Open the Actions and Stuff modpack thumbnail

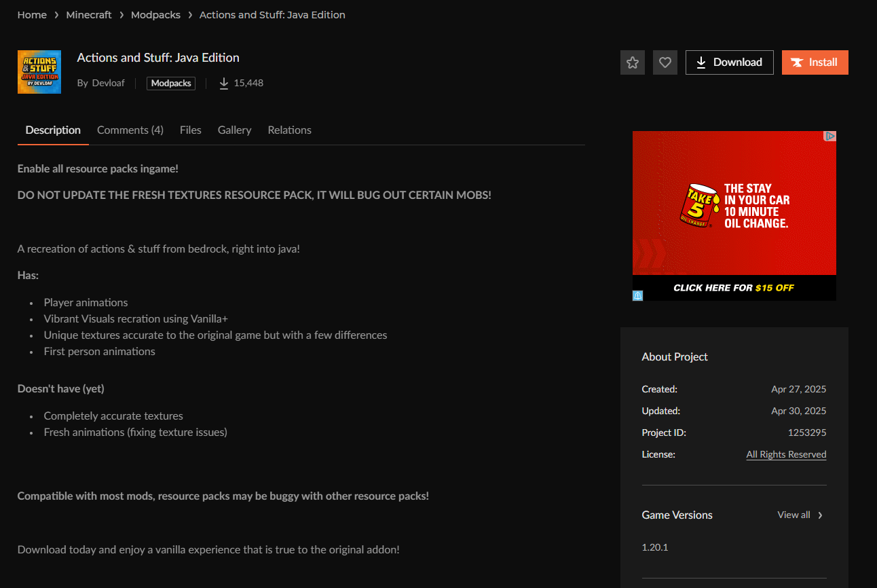tap(39, 72)
